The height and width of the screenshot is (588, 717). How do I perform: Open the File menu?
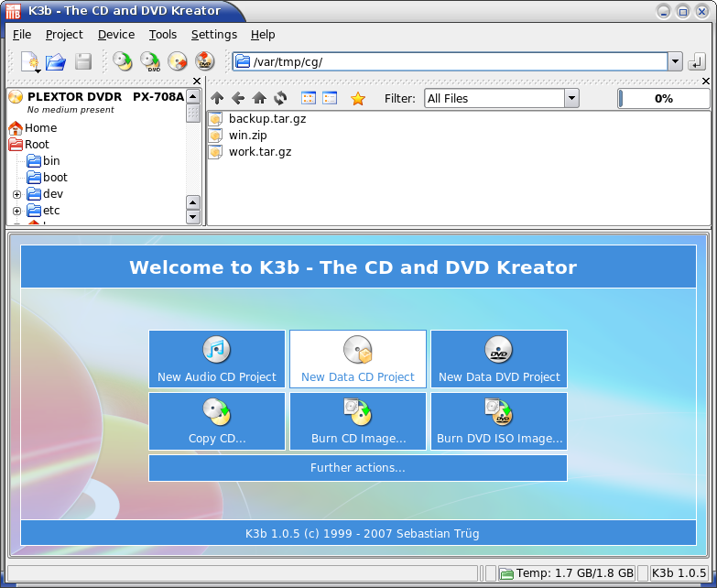click(22, 35)
